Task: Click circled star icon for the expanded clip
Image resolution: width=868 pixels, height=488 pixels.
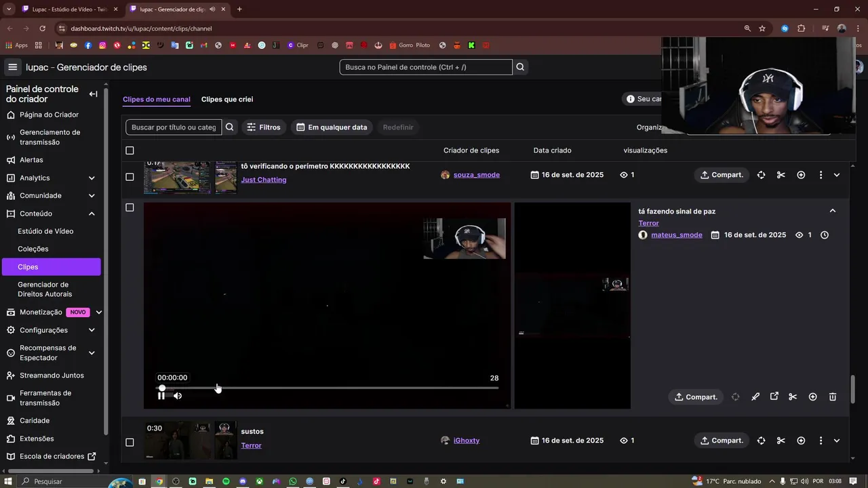Action: 812,397
